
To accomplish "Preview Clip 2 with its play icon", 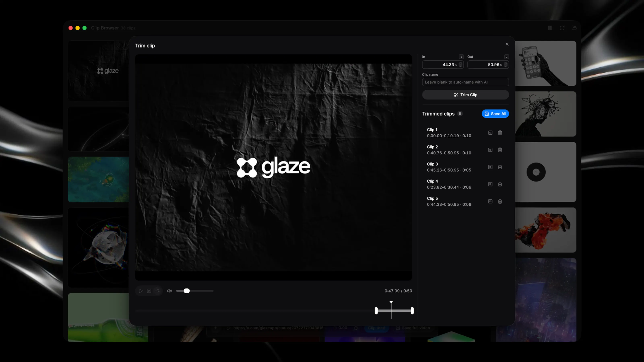I will tap(490, 150).
